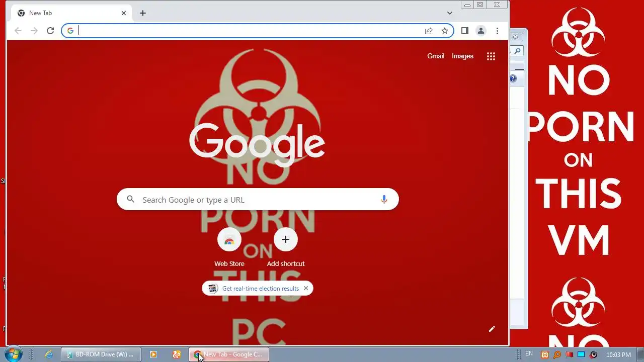
Task: Restore down the Chrome window
Action: pyautogui.click(x=480, y=5)
